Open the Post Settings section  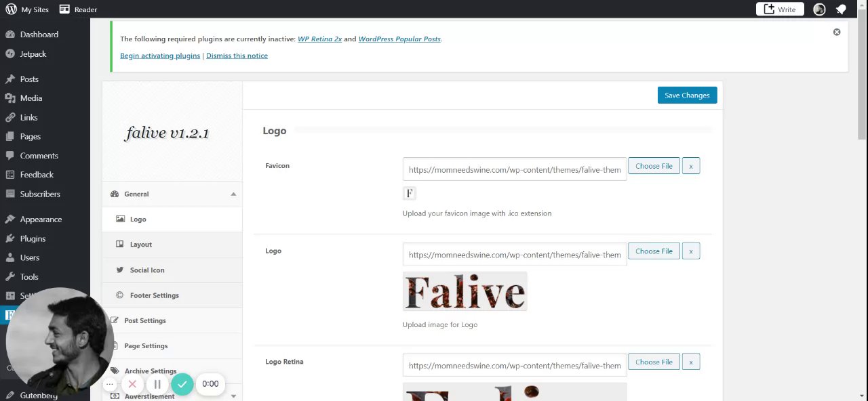click(x=172, y=321)
